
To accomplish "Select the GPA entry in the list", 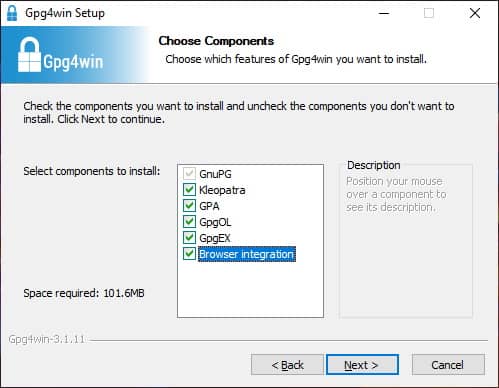I will pyautogui.click(x=209, y=206).
